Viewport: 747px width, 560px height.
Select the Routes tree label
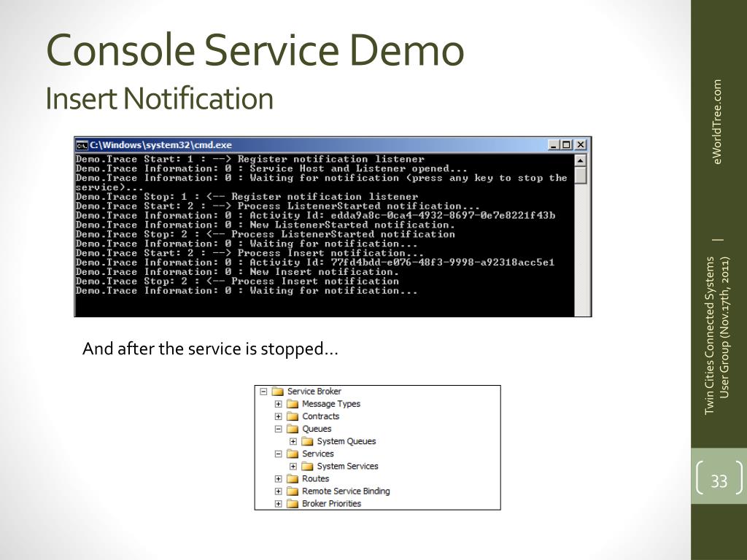coord(315,478)
